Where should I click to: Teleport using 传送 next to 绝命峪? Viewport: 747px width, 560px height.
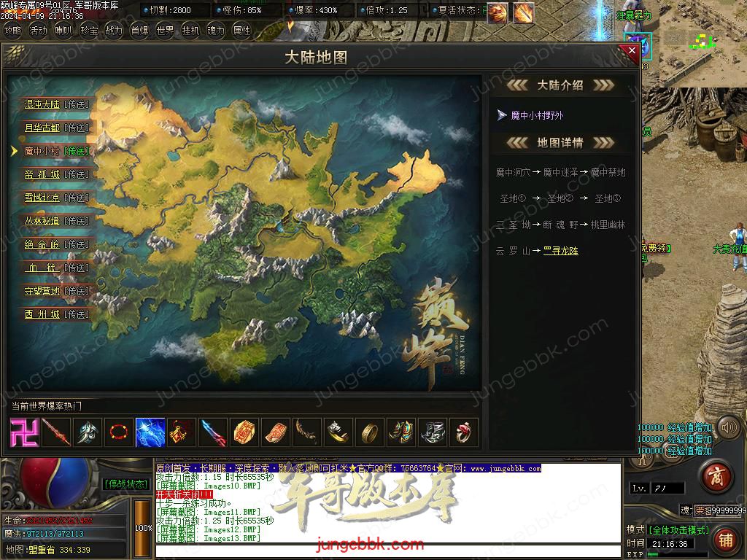tap(76, 244)
